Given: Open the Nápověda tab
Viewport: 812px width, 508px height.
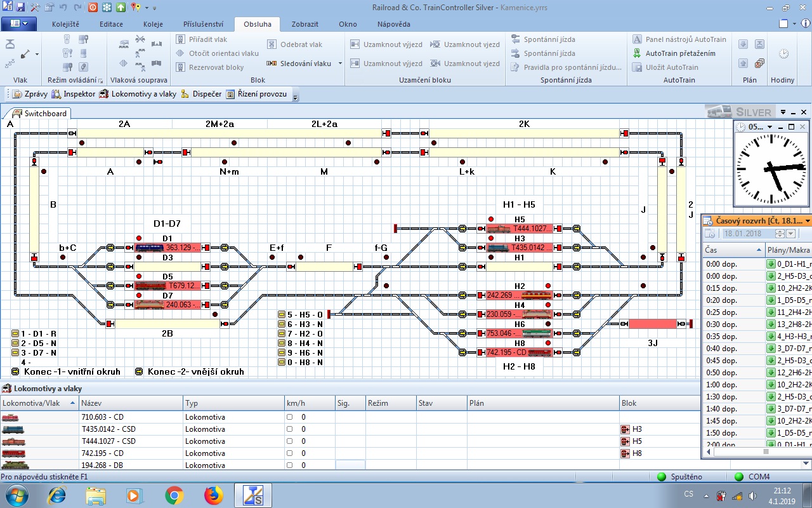Looking at the screenshot, I should [394, 24].
